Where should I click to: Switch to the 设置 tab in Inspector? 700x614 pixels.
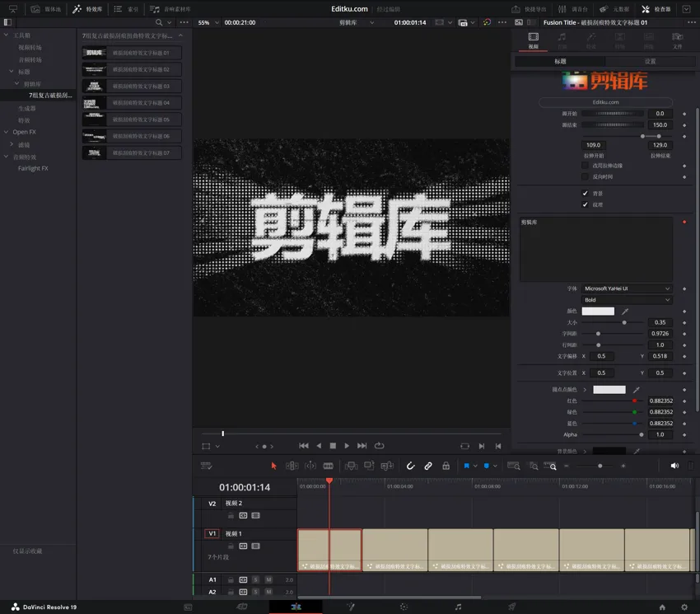click(x=650, y=61)
